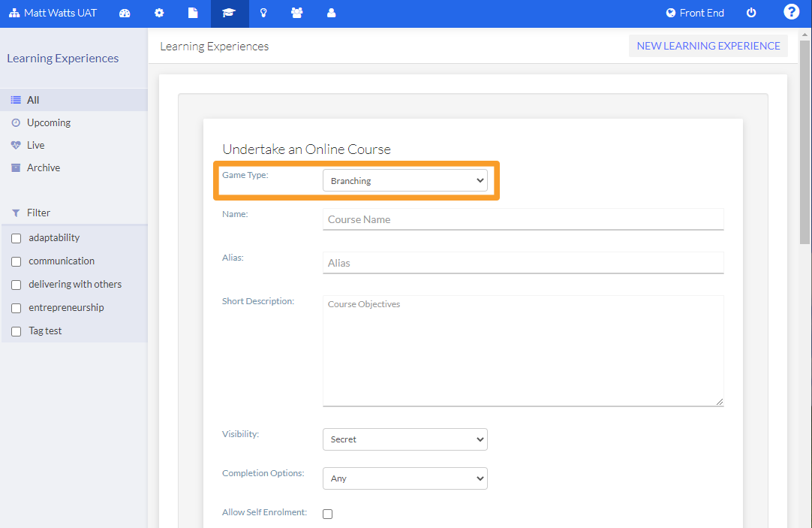Switch to the Upcoming sidebar section

48,122
